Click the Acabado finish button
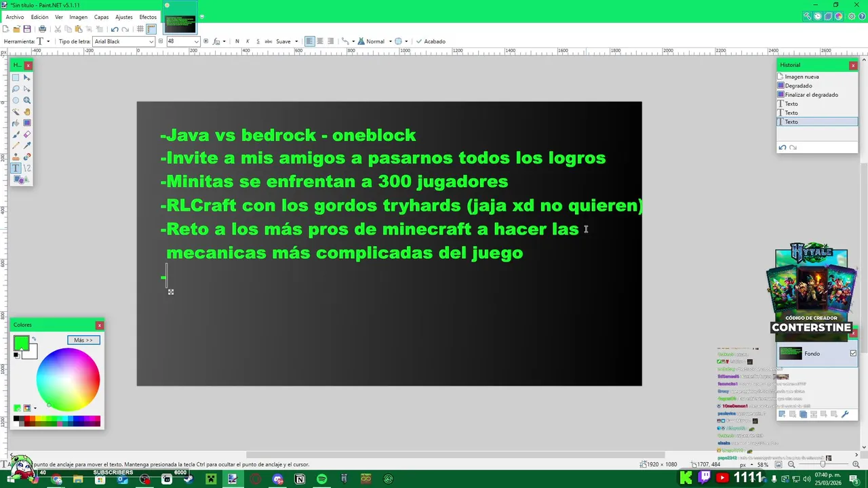This screenshot has width=868, height=488. [x=431, y=41]
